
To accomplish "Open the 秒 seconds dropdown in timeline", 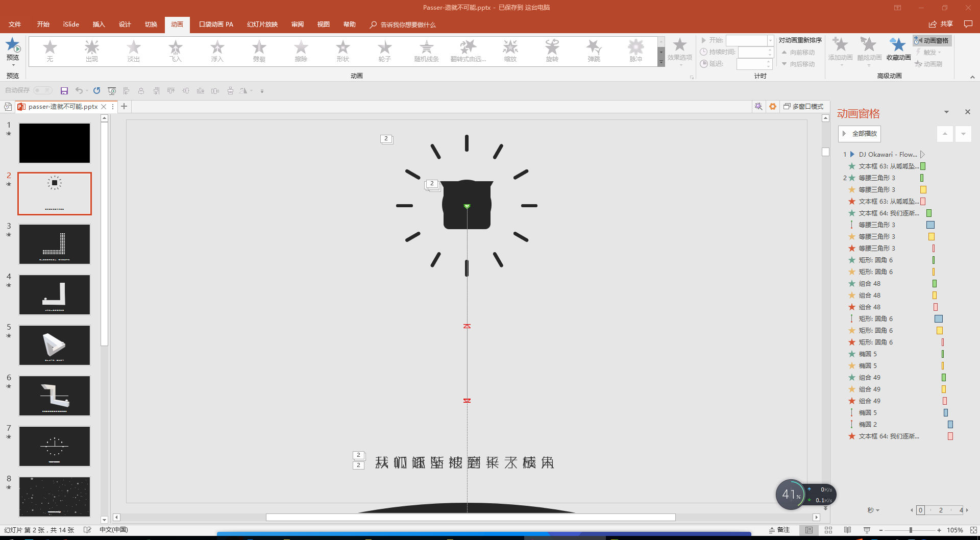I will click(873, 510).
